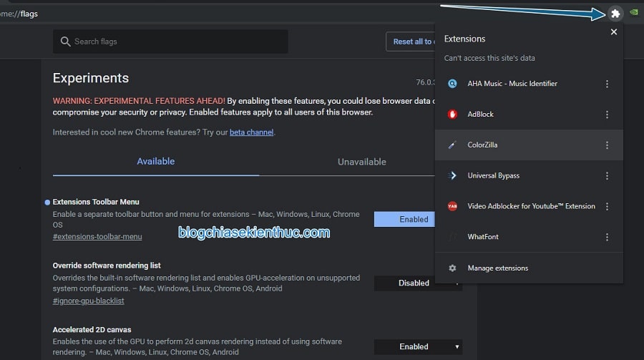
Task: Select Video Adblocker for Youtube Extension entry
Action: click(x=529, y=206)
